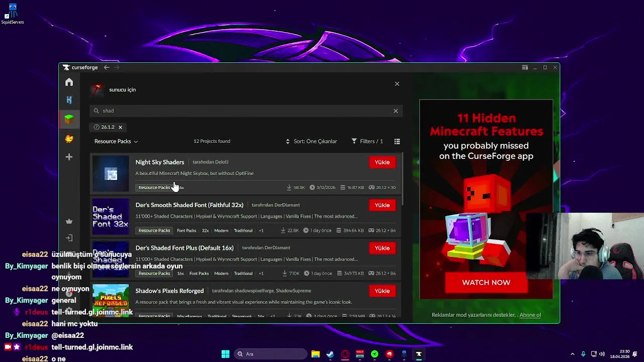Image resolution: width=644 pixels, height=362 pixels.
Task: Click Resource Packs tag on Night Sky Shaders
Action: pyautogui.click(x=154, y=188)
